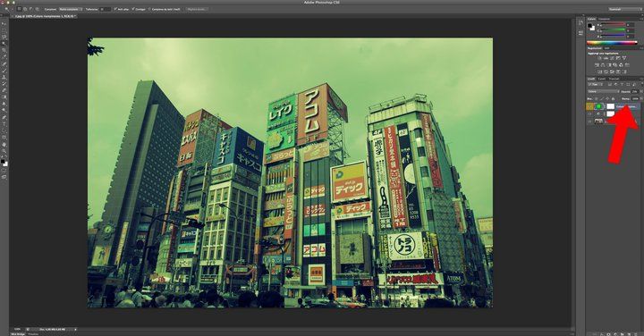Click the layer Opacity value field
The width and height of the screenshot is (644, 336).
pos(634,91)
